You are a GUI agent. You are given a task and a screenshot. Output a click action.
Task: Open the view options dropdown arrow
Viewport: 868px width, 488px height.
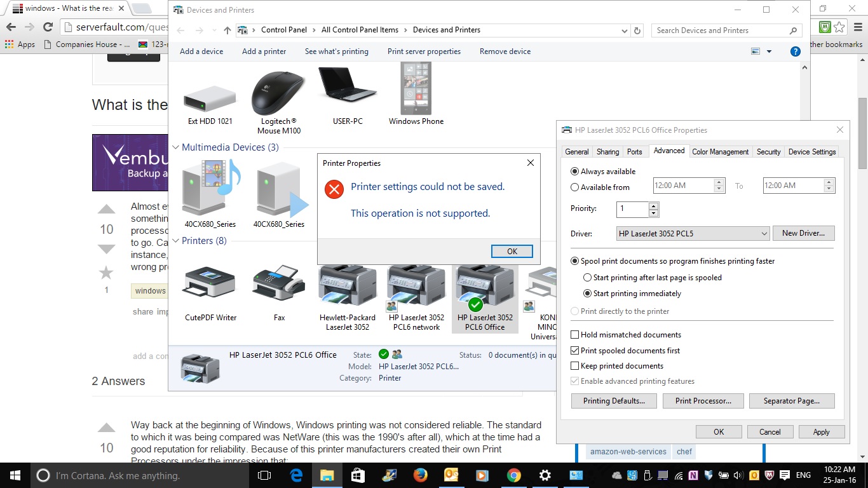click(769, 51)
